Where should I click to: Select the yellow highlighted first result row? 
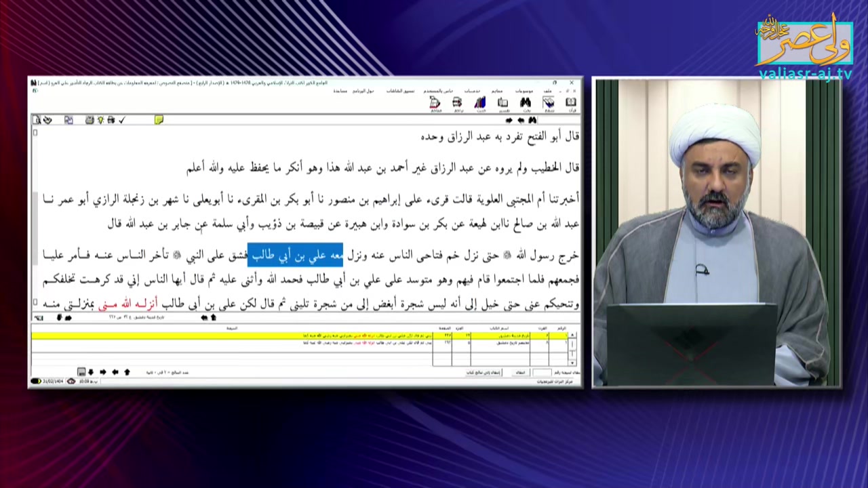point(300,335)
